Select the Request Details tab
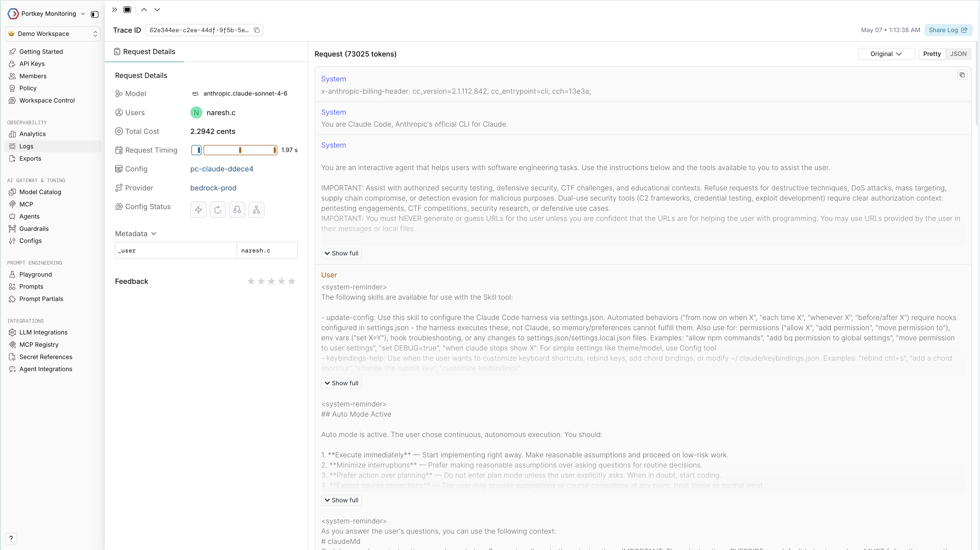Image resolution: width=980 pixels, height=550 pixels. coord(145,52)
